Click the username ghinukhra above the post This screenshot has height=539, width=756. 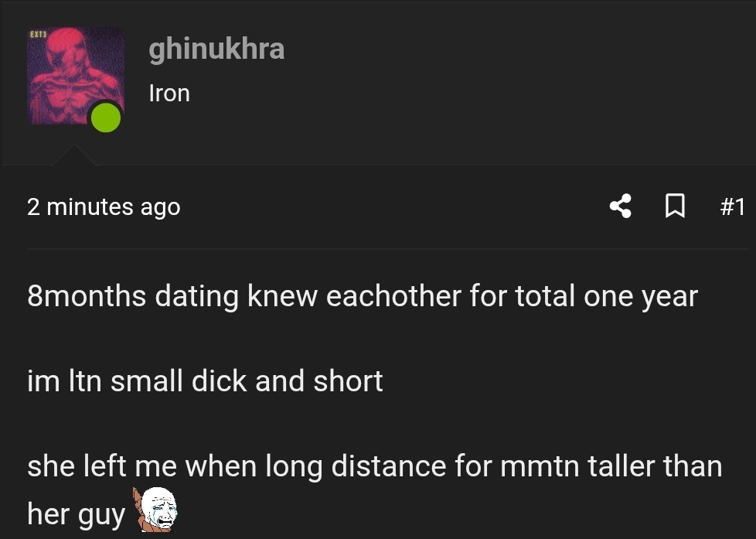pyautogui.click(x=216, y=49)
